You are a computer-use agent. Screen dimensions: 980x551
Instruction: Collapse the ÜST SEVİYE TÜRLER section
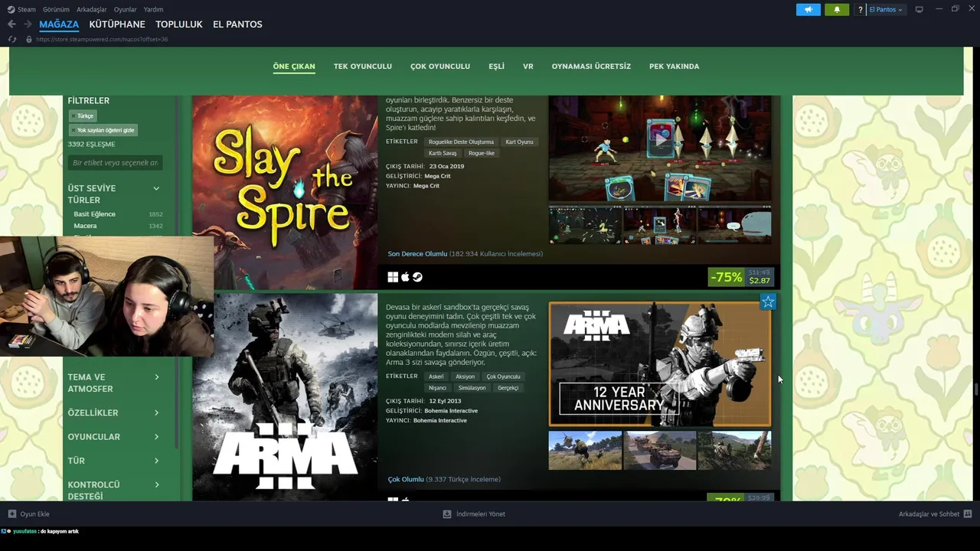(x=156, y=188)
